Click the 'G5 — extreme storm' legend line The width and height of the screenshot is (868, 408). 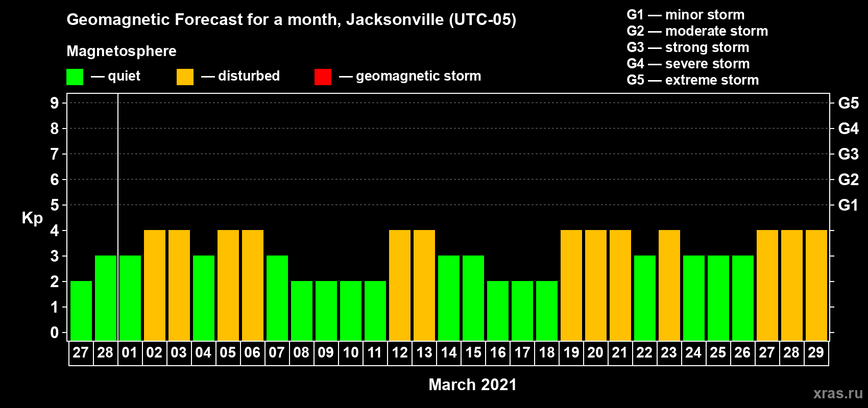click(x=693, y=80)
